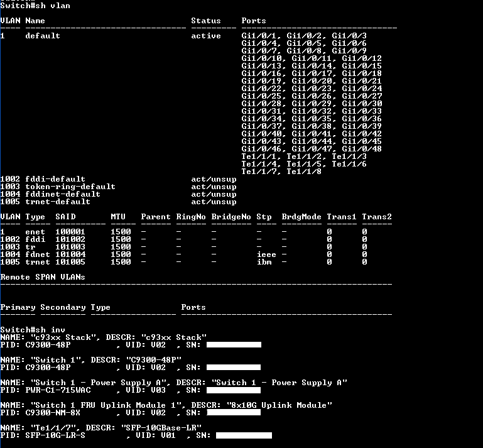The image size is (483, 448).
Task: Select DESCR 'SFP-10GBase-LR'
Action: pos(161,428)
